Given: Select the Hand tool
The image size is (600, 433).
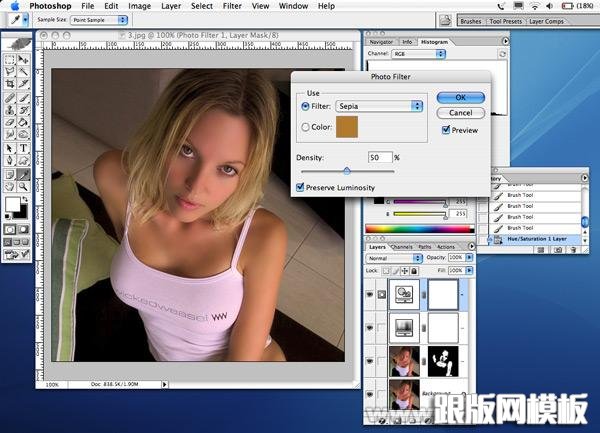Looking at the screenshot, I should click(10, 187).
